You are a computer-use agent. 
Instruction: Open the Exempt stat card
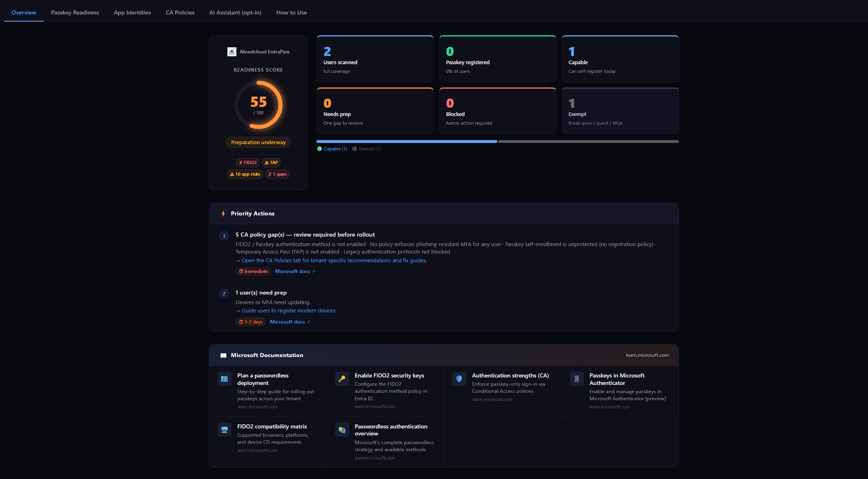(x=620, y=111)
